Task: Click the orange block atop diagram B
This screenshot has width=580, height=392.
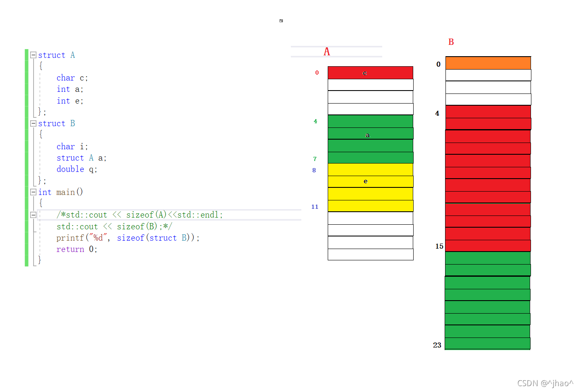Action: (x=488, y=63)
